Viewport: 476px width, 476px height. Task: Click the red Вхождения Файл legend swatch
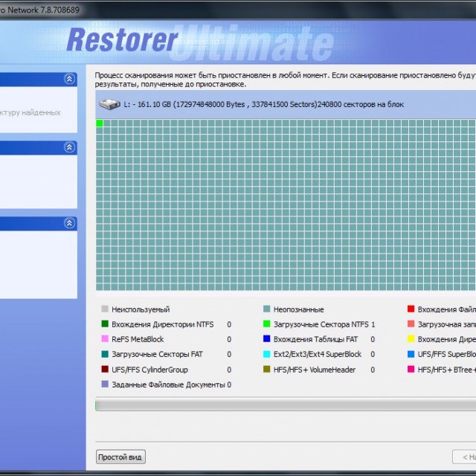click(411, 309)
